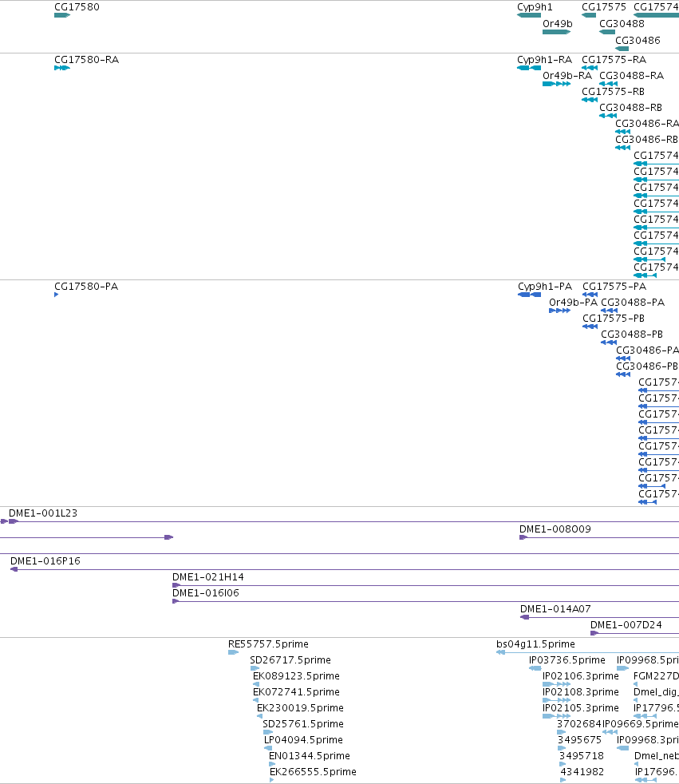Open the CG30488-PA protein label

(633, 303)
